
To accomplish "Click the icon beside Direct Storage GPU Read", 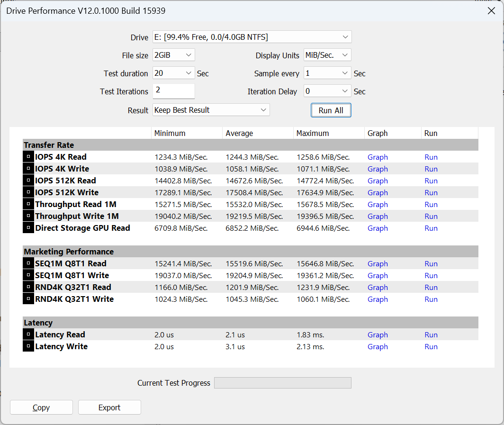I will [x=28, y=227].
